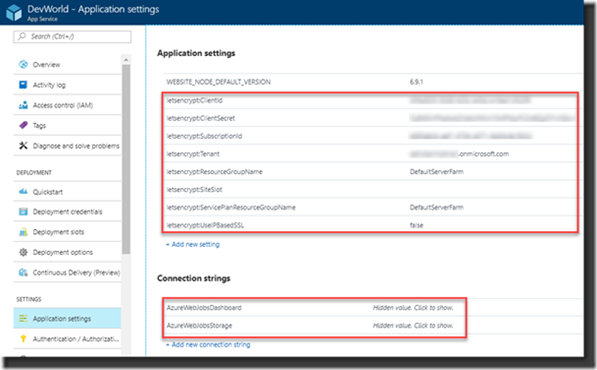Click the sidebar vertical scrollbar thumb
597x370 pixels.
click(x=126, y=159)
